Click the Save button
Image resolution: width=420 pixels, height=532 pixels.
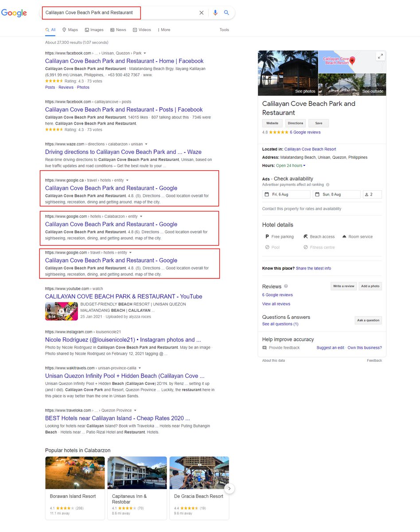pyautogui.click(x=319, y=123)
